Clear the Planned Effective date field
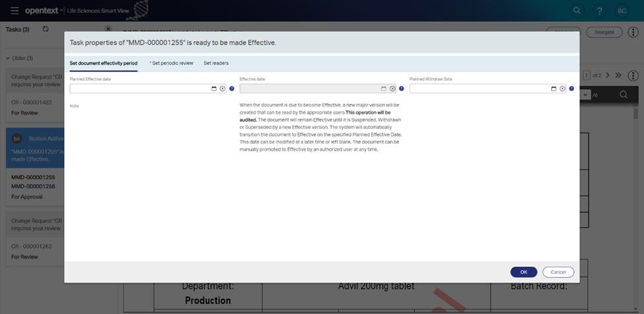Screen dimensions: 644x314 pyautogui.click(x=222, y=89)
